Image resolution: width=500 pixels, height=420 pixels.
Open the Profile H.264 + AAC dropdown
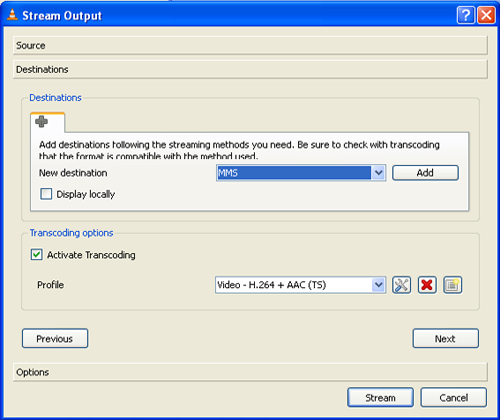(x=300, y=285)
